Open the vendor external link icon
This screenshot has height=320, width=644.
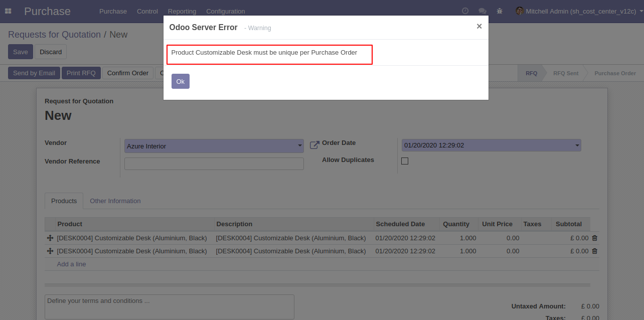pos(314,145)
